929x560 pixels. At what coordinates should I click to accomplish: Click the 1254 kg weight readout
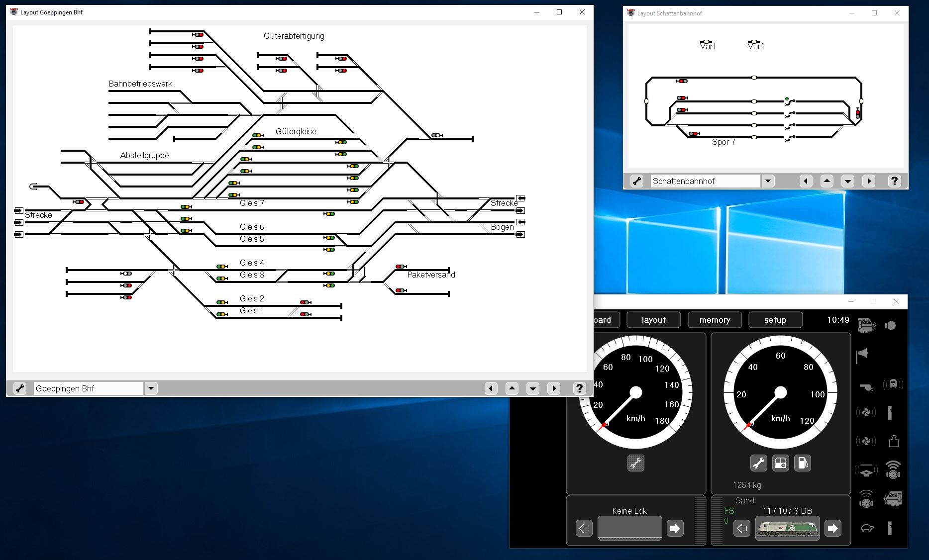pyautogui.click(x=747, y=485)
